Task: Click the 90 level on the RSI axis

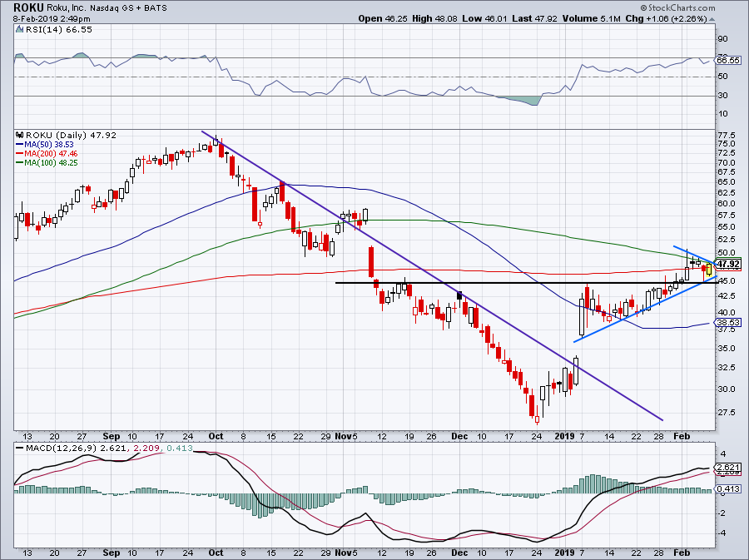Action: pyautogui.click(x=722, y=38)
